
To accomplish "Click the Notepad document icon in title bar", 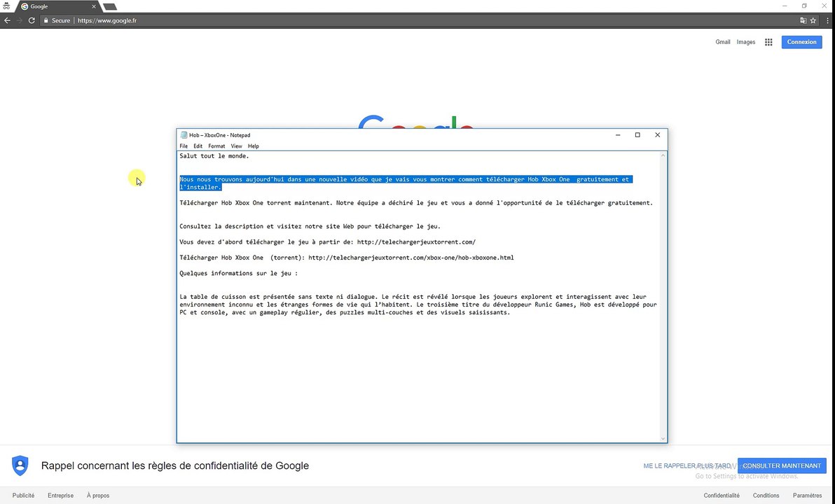I will pos(184,135).
